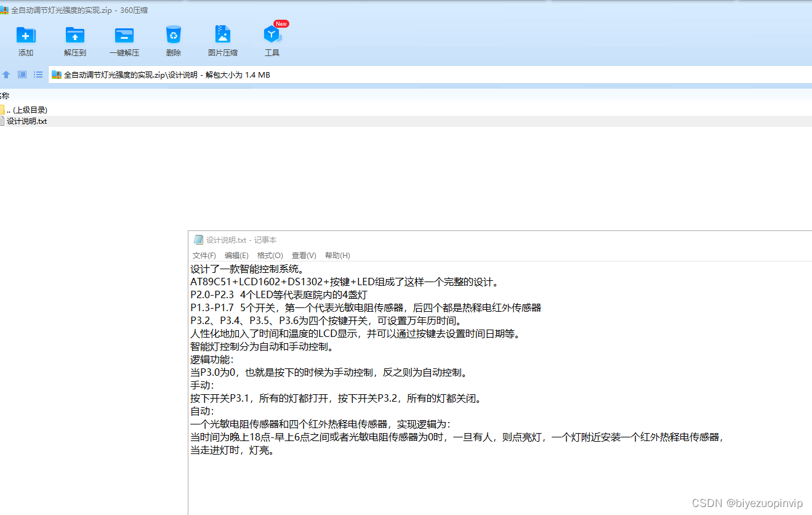Click the text line 设计了一款智能控制系统。

[247, 269]
